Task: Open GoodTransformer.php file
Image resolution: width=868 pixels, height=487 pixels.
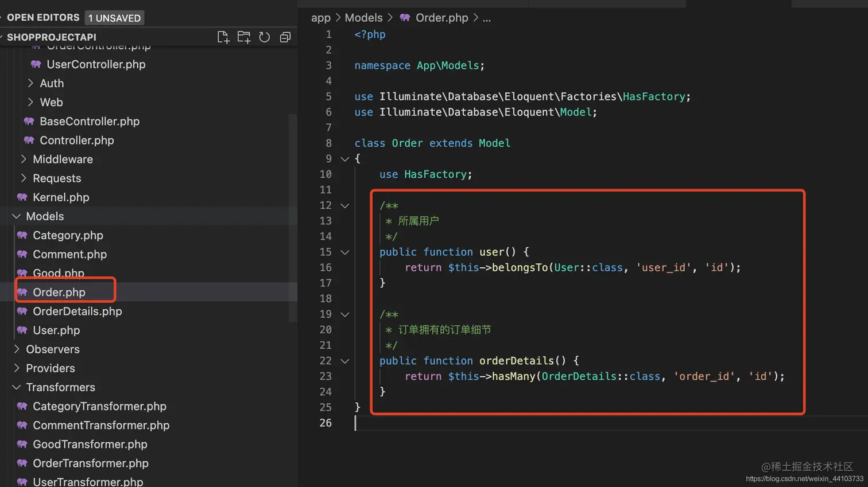Action: click(90, 444)
